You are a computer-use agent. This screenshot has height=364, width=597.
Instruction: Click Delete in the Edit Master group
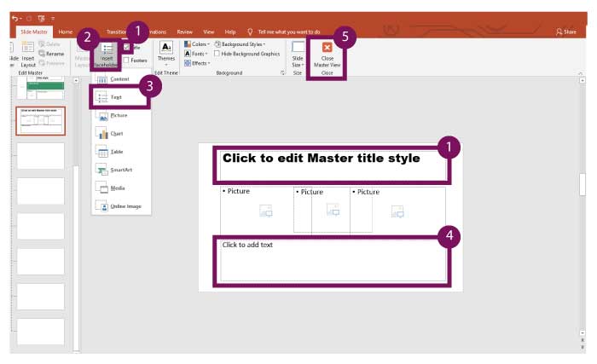coord(49,44)
